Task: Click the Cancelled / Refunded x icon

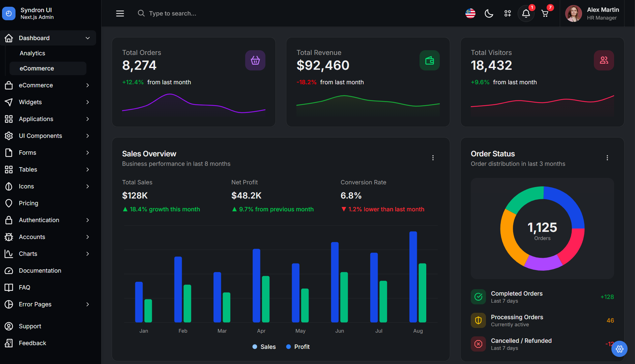Action: pyautogui.click(x=479, y=344)
